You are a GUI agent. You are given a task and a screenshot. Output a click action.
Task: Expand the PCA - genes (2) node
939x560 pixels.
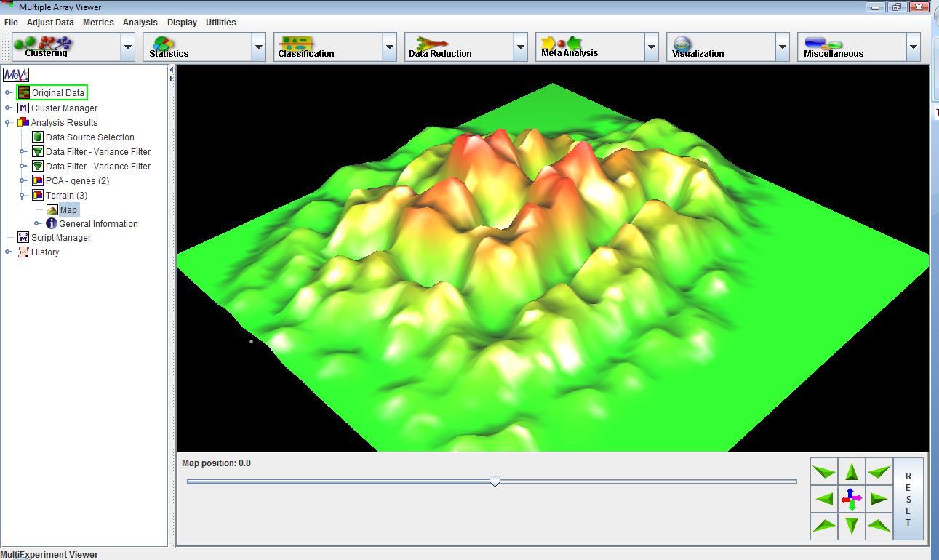[x=23, y=180]
